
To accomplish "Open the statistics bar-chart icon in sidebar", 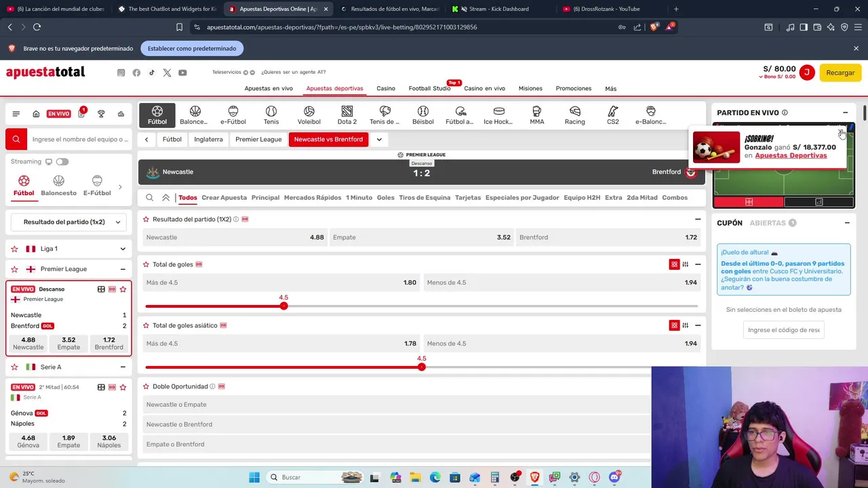I will [x=121, y=114].
